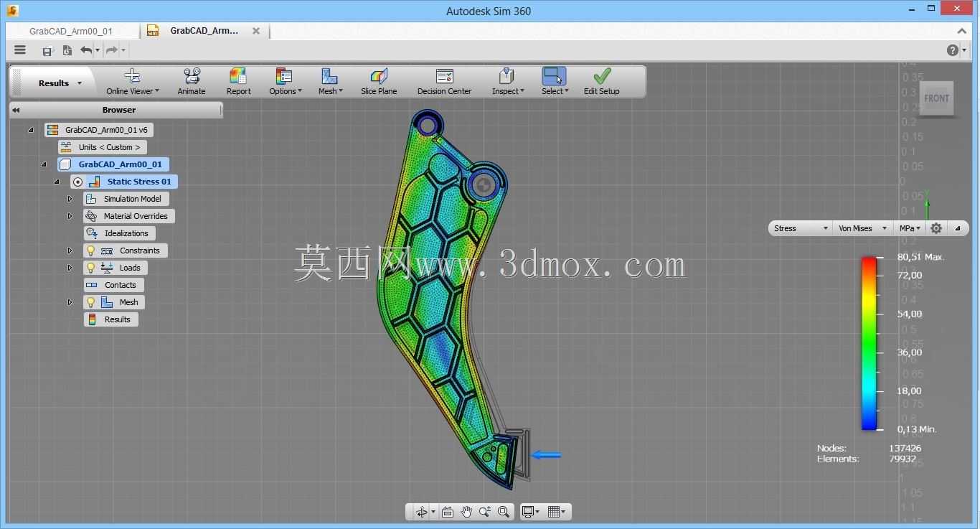Click the stress legend color bar

[x=869, y=343]
